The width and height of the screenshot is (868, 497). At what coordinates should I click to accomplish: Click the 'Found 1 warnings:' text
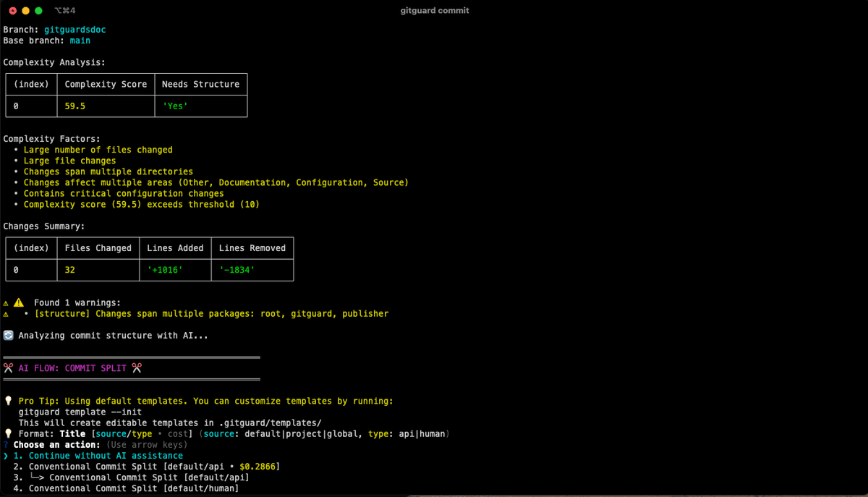(x=77, y=302)
